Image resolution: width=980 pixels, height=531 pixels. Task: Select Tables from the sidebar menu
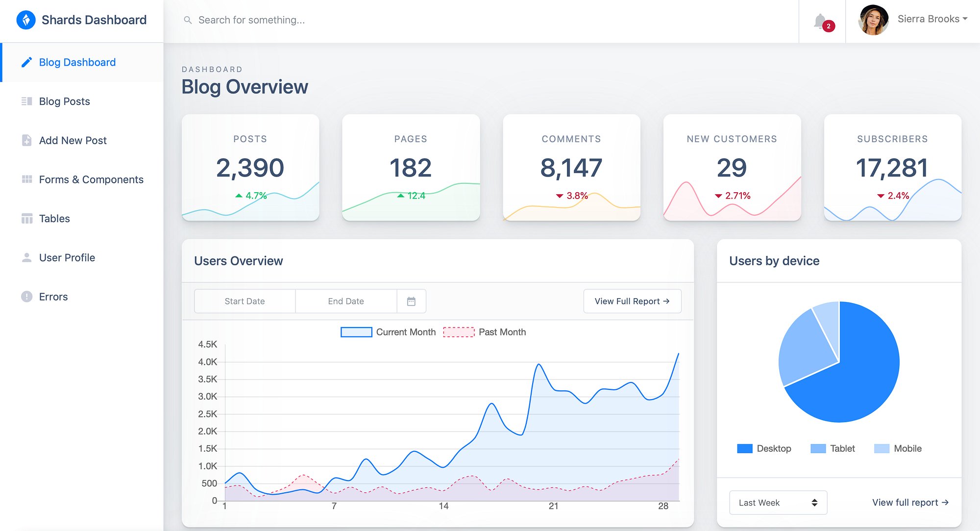(54, 219)
